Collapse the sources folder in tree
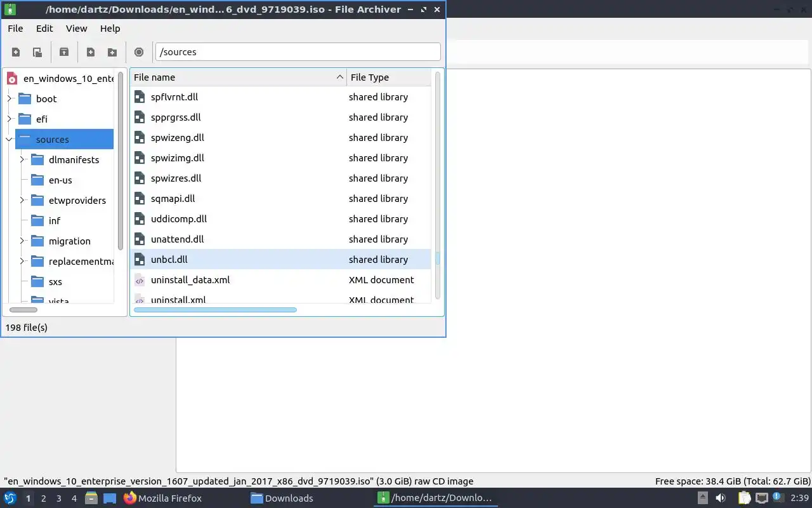 pos(10,139)
